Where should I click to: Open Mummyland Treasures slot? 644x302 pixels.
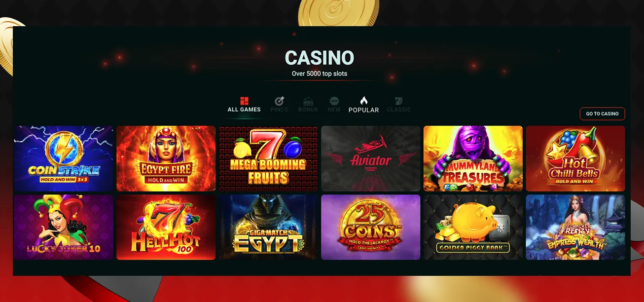pyautogui.click(x=473, y=158)
